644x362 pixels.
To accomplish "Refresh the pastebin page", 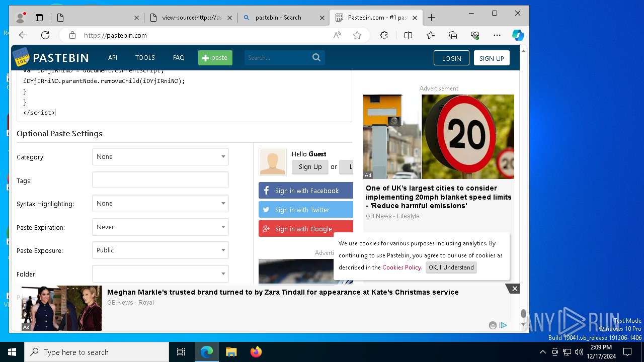I will (45, 35).
